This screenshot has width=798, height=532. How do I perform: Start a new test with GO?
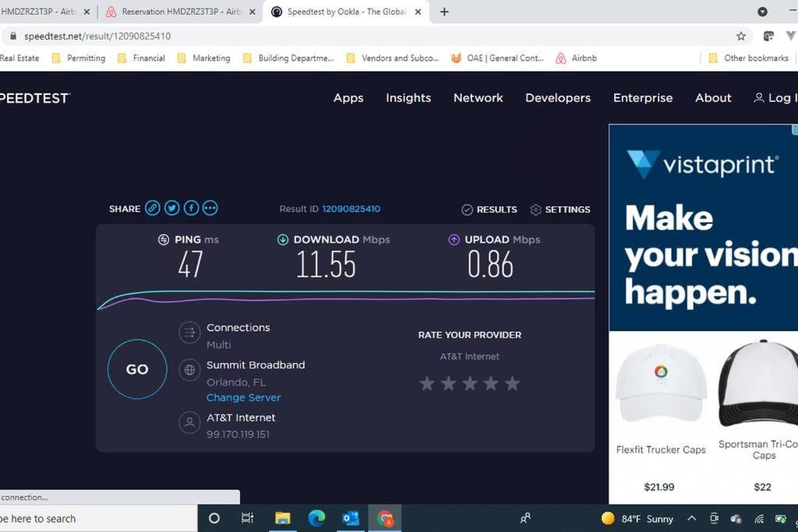(137, 369)
